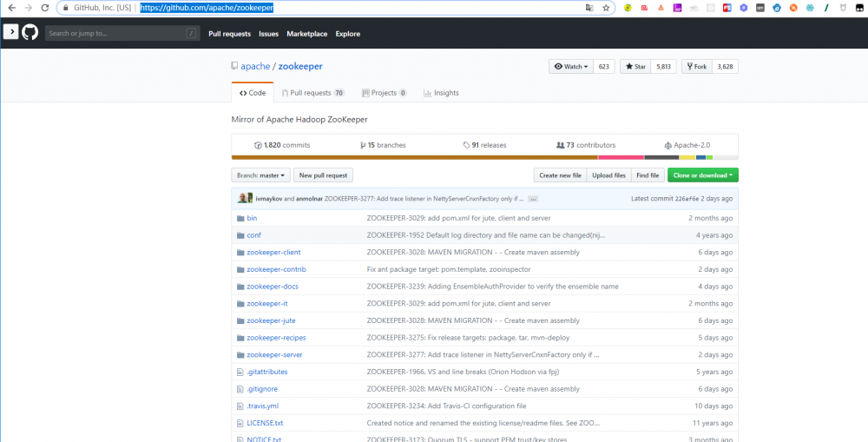Open the ZOOKEEPER-3234 Travis-CI commit message

pos(446,406)
